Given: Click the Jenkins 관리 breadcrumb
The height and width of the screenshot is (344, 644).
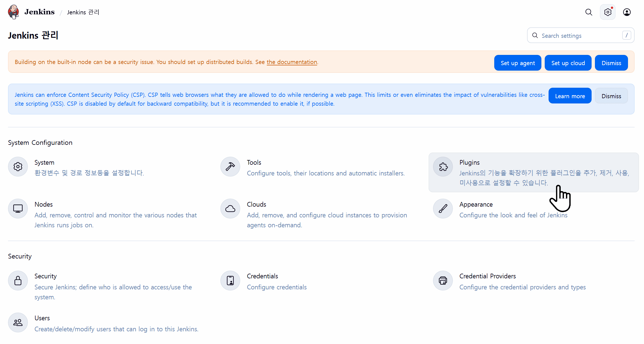Looking at the screenshot, I should [83, 12].
